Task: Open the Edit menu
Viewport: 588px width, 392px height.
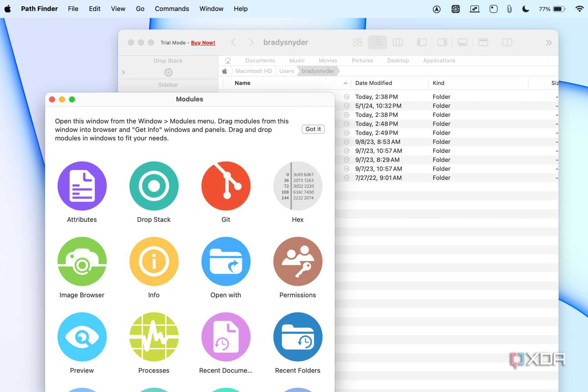Action: 95,9
